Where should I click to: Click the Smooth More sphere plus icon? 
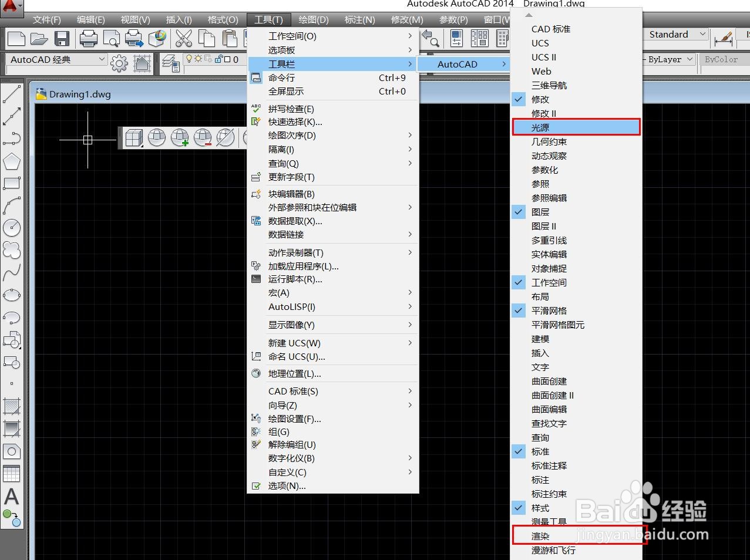180,137
